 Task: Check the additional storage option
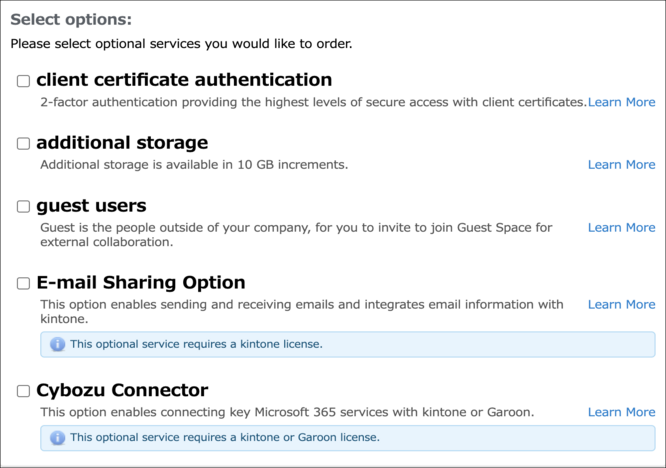(x=23, y=144)
